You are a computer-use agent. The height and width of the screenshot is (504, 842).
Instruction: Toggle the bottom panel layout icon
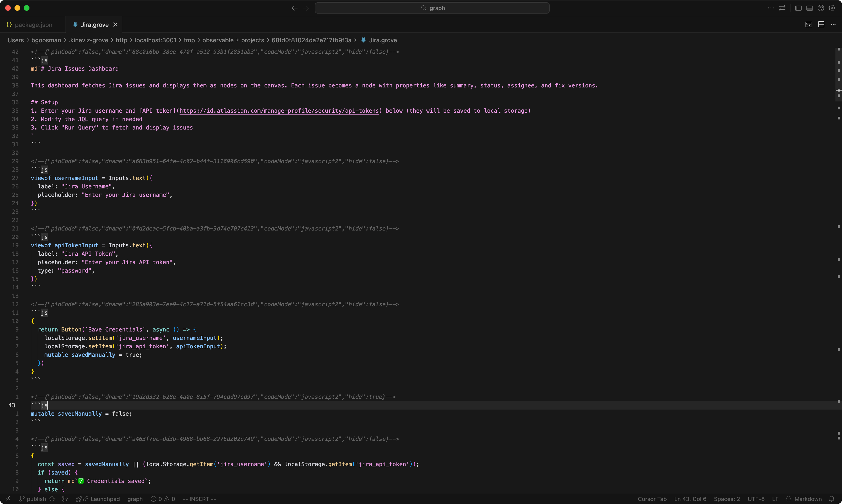coord(810,8)
